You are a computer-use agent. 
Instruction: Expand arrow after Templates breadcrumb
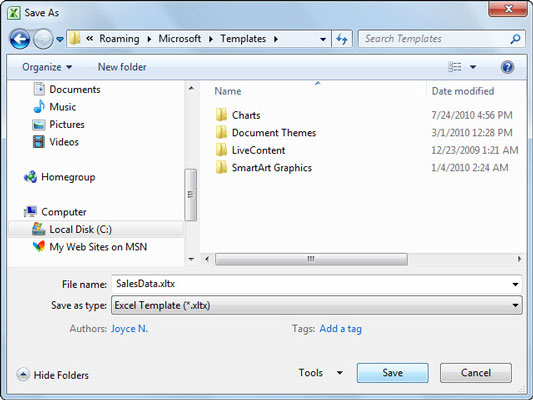point(276,39)
